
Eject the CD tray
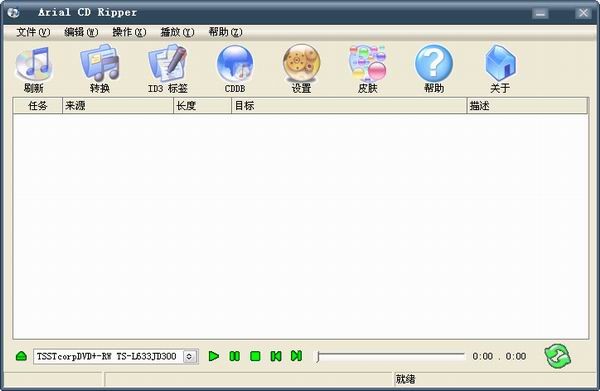tap(21, 356)
